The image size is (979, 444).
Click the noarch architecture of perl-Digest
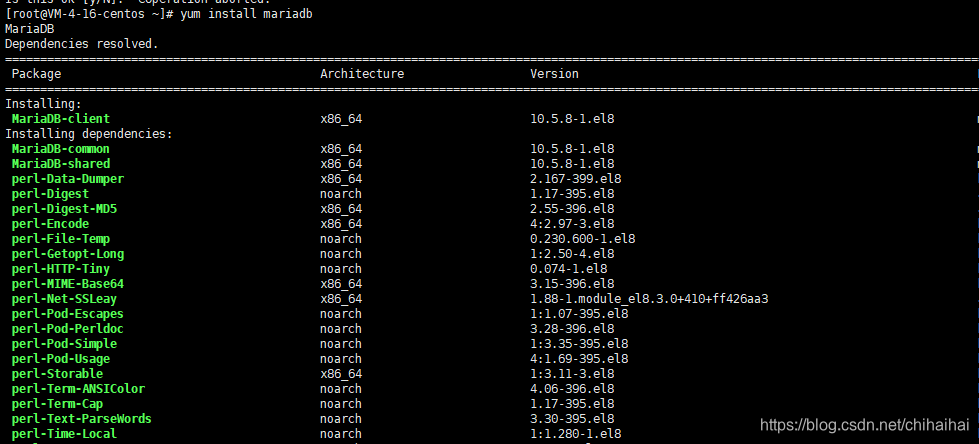[x=341, y=194]
